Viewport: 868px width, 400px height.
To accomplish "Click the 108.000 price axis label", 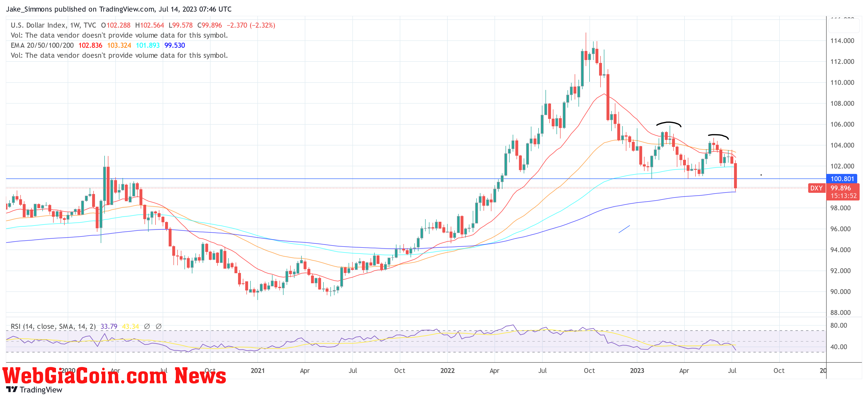I will point(842,103).
